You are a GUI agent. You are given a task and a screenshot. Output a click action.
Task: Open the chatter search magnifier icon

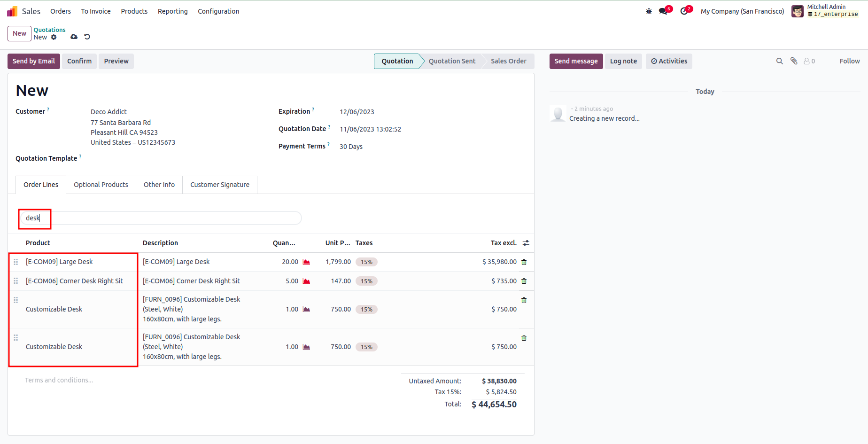(x=779, y=61)
